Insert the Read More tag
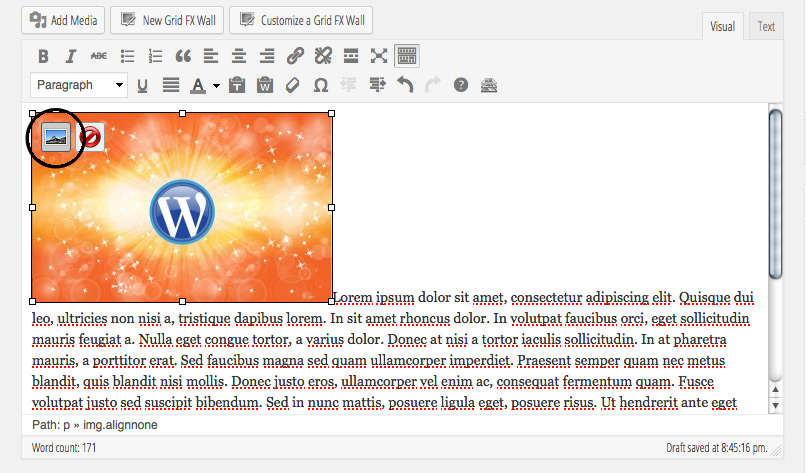 [351, 56]
